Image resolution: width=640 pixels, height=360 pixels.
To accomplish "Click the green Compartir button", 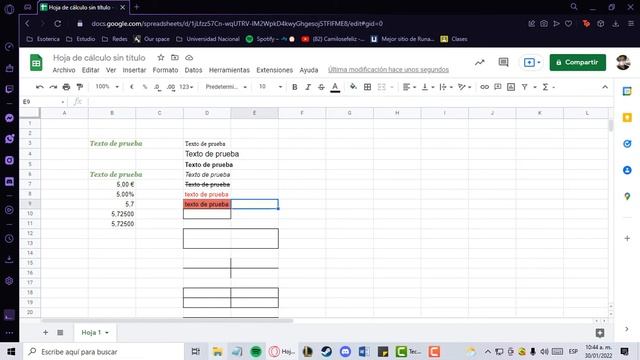I will [x=578, y=62].
